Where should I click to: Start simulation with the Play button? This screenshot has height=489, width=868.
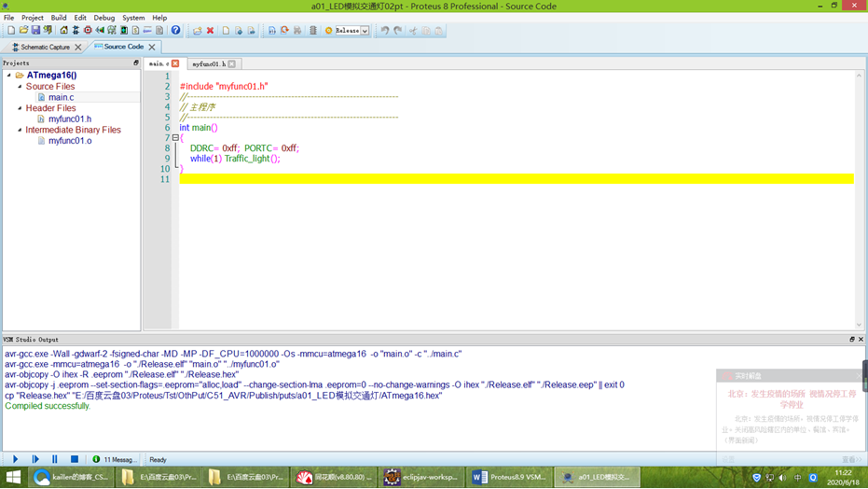pyautogui.click(x=16, y=459)
